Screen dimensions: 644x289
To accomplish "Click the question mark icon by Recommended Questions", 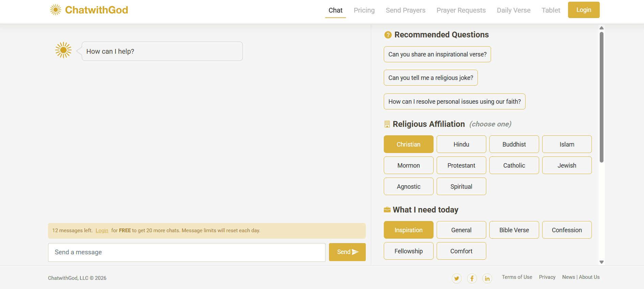I will 388,35.
